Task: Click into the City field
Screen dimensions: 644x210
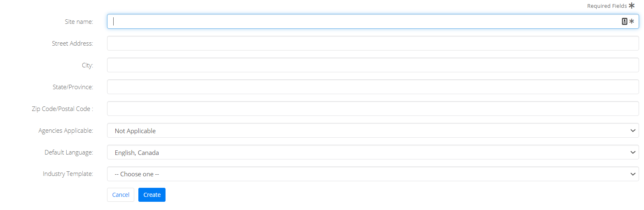Action: 373,65
